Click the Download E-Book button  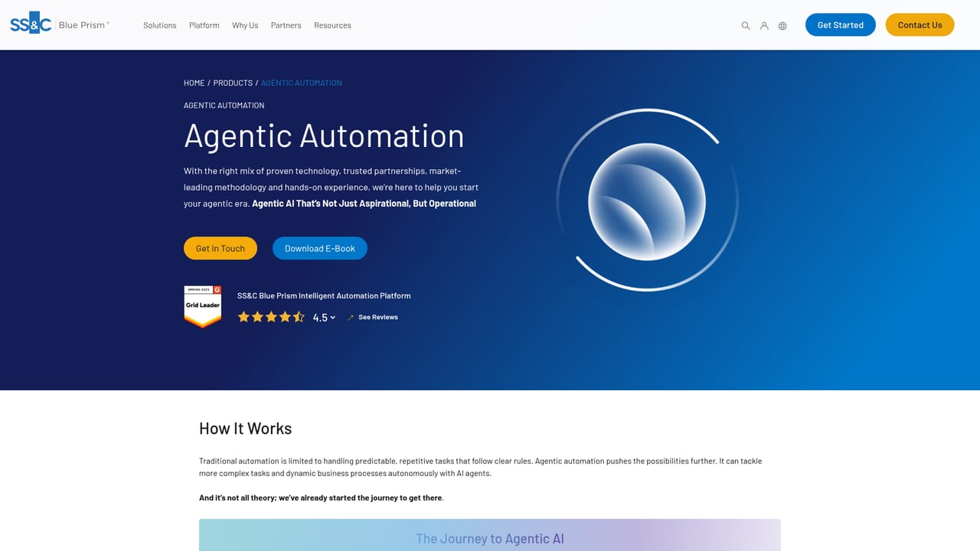point(320,248)
